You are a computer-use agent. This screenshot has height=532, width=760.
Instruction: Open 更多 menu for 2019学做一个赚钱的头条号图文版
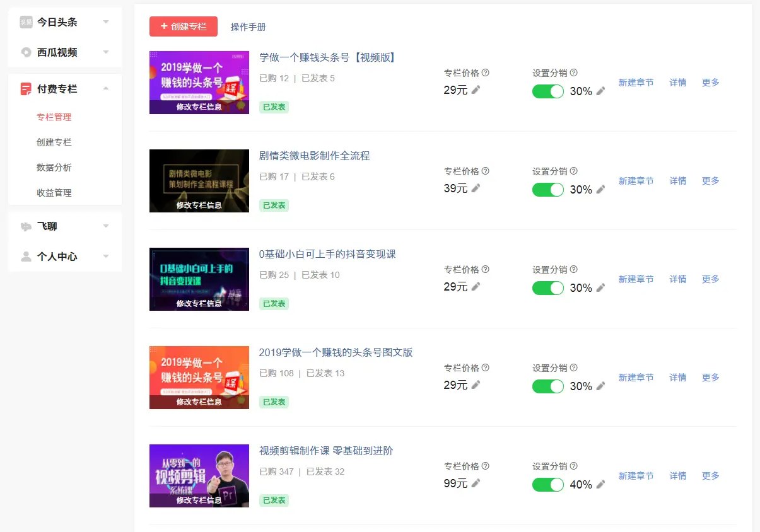coord(711,378)
